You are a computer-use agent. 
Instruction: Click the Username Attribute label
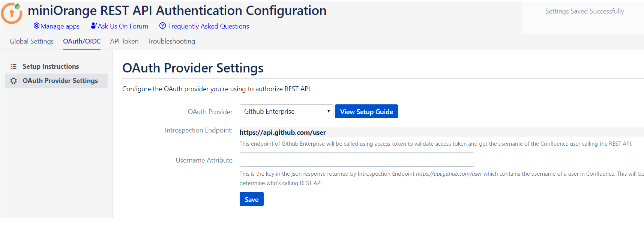(x=204, y=160)
